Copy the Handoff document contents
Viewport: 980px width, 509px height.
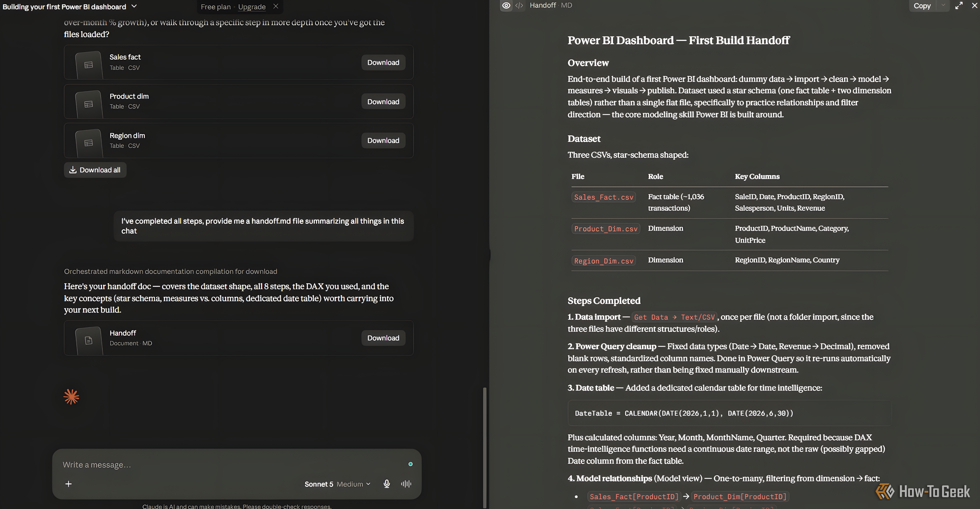click(x=922, y=6)
